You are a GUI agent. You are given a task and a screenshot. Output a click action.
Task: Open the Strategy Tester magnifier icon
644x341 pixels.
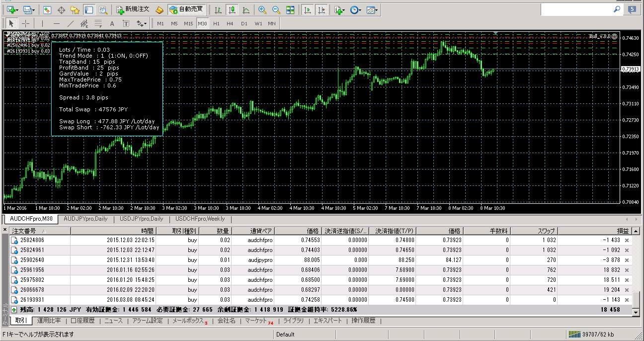tap(103, 9)
